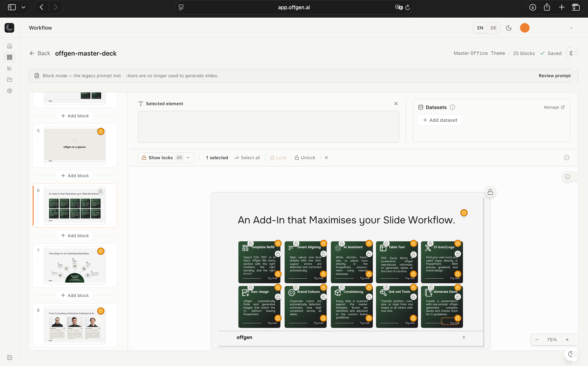Select the 'offgen at a glance' slide thumbnail
This screenshot has width=588, height=366.
75,146
